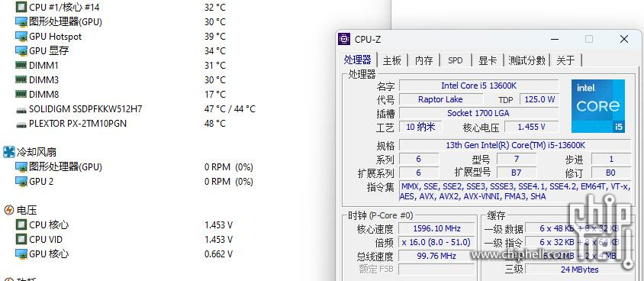Image resolution: width=644 pixels, height=281 pixels.
Task: Click the 总线速度 field 99.76 MHz
Action: point(436,256)
